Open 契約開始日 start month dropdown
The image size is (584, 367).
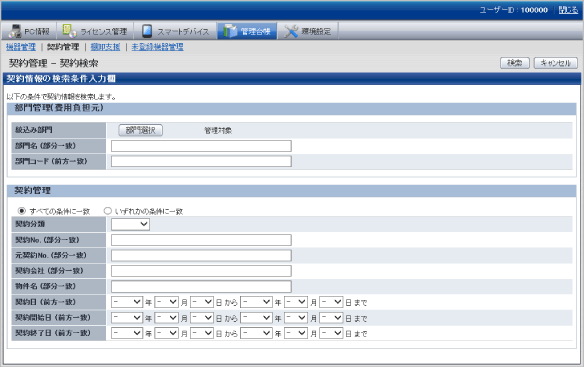point(166,318)
